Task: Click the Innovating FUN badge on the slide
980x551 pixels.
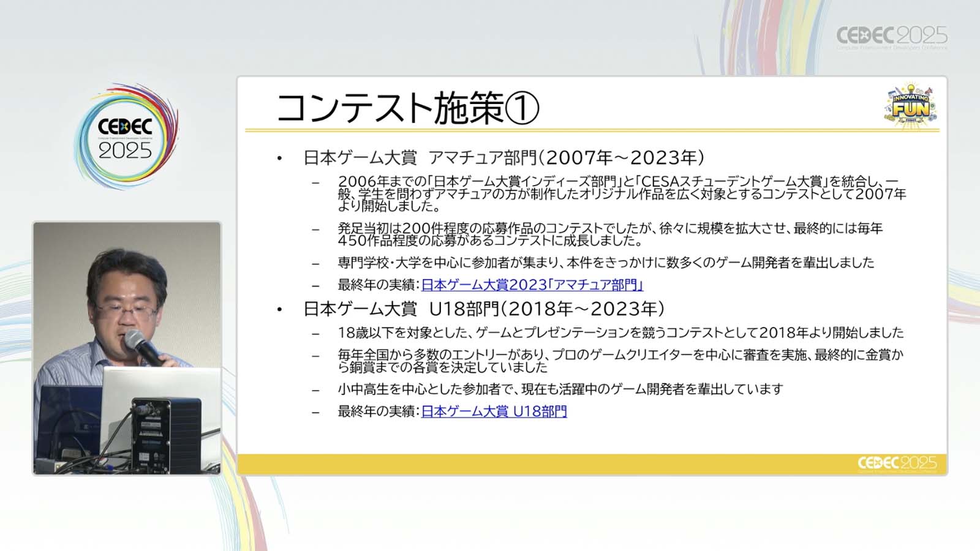Action: pos(910,106)
